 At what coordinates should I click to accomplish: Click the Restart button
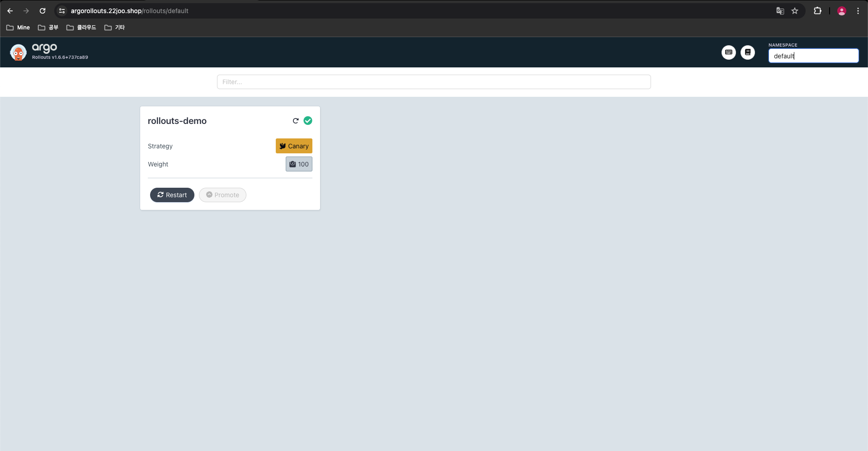[x=172, y=195]
